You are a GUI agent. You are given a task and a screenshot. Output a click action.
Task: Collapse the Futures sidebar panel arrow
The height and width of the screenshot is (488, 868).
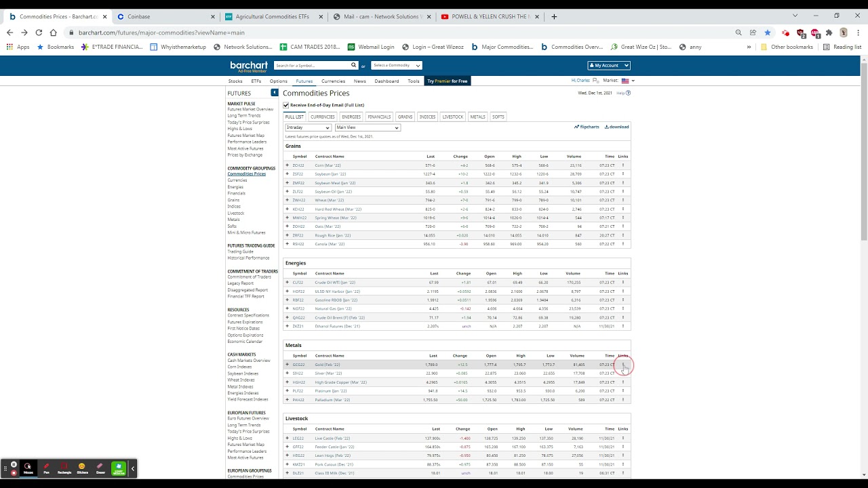tap(275, 93)
